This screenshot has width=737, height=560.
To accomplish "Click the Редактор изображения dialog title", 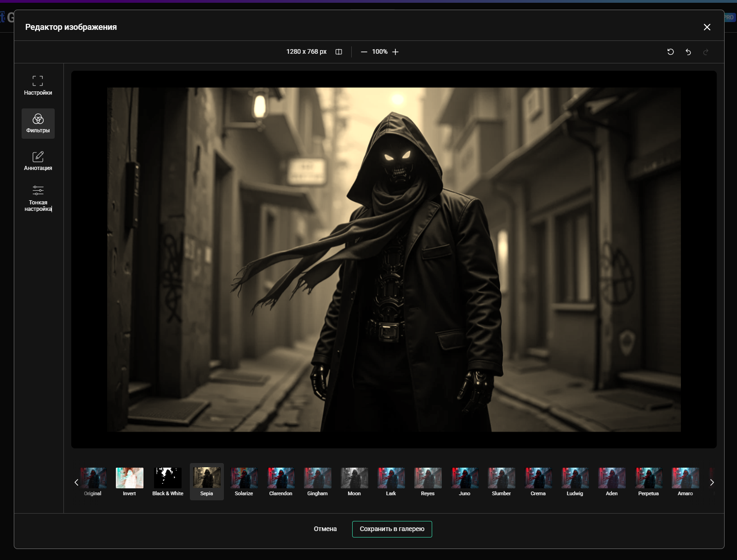I will pos(71,27).
